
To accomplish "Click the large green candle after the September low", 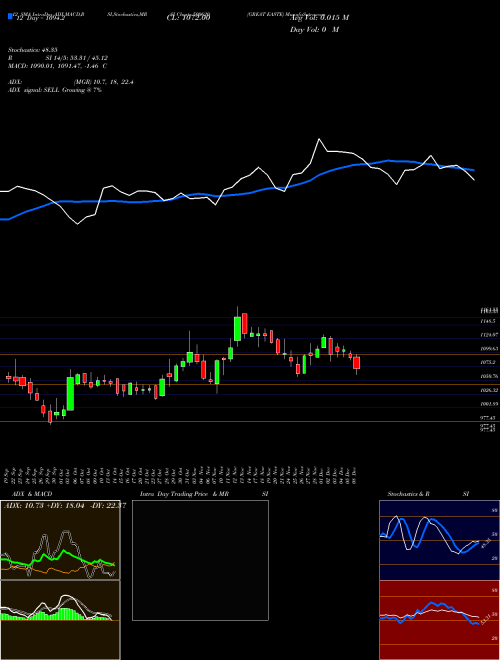I will [70, 394].
